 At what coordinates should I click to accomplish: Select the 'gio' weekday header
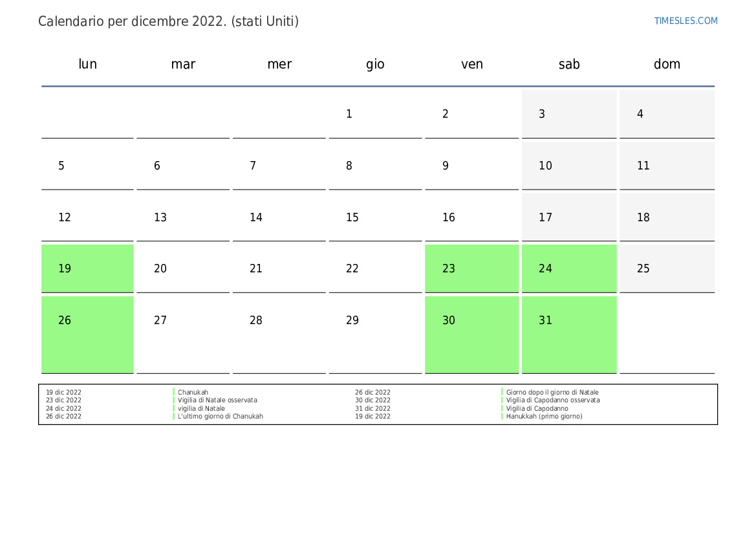[375, 65]
